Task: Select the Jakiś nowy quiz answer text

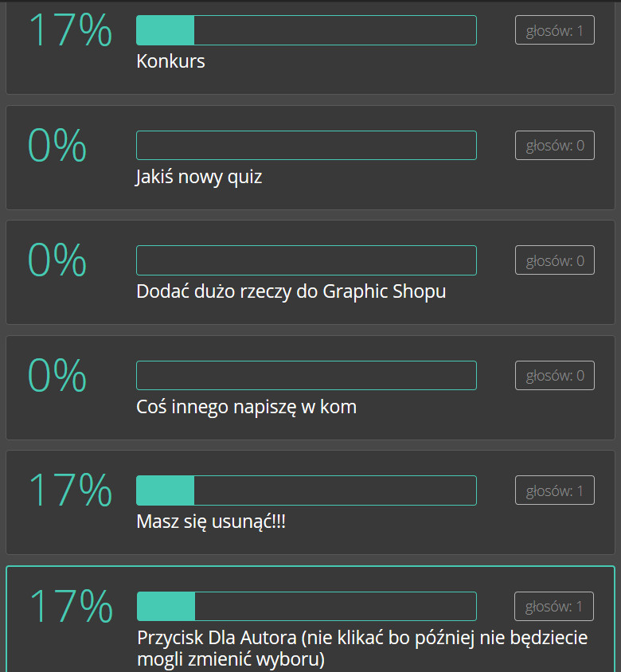Action: click(199, 177)
